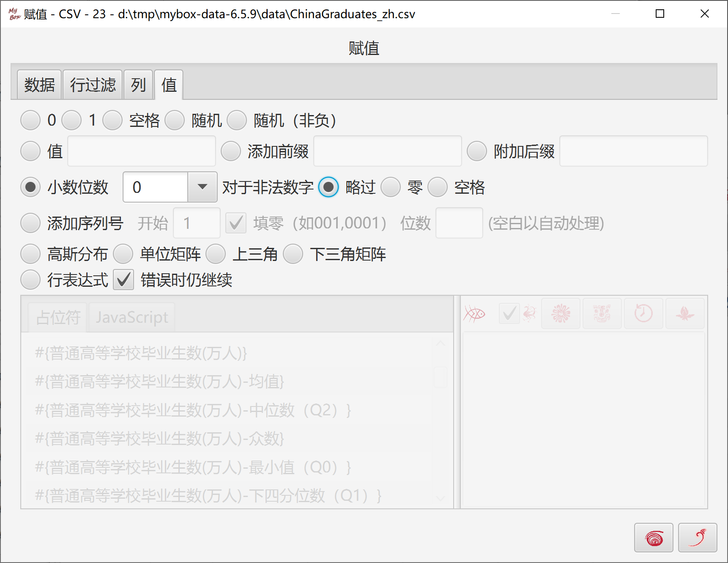Select the 单位矩阵 radio button
Viewport: 728px width, 563px height.
tap(123, 254)
